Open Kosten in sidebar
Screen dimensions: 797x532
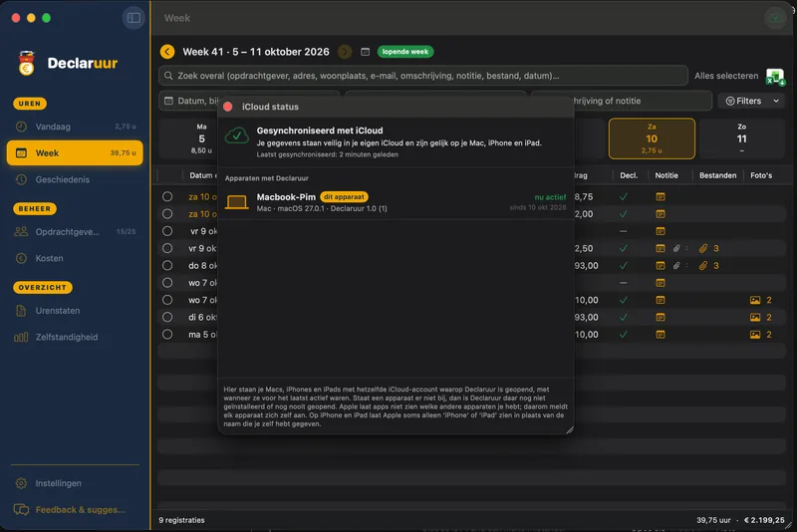point(75,258)
